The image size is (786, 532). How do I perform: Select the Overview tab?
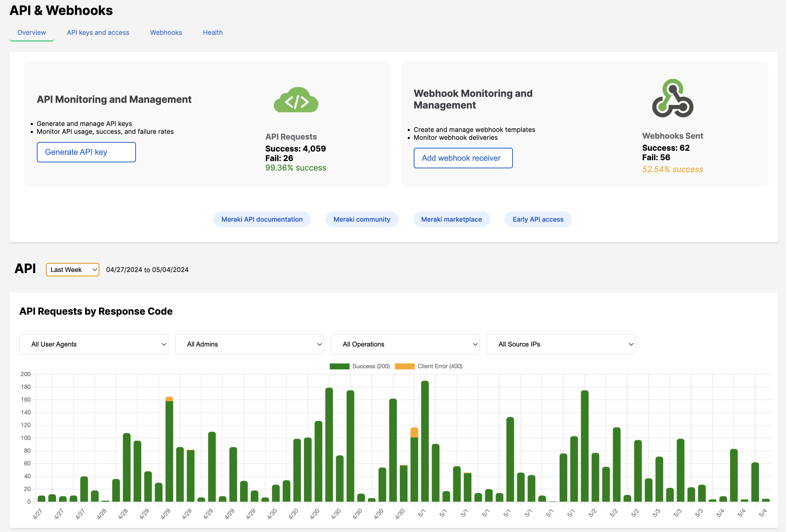pos(32,32)
